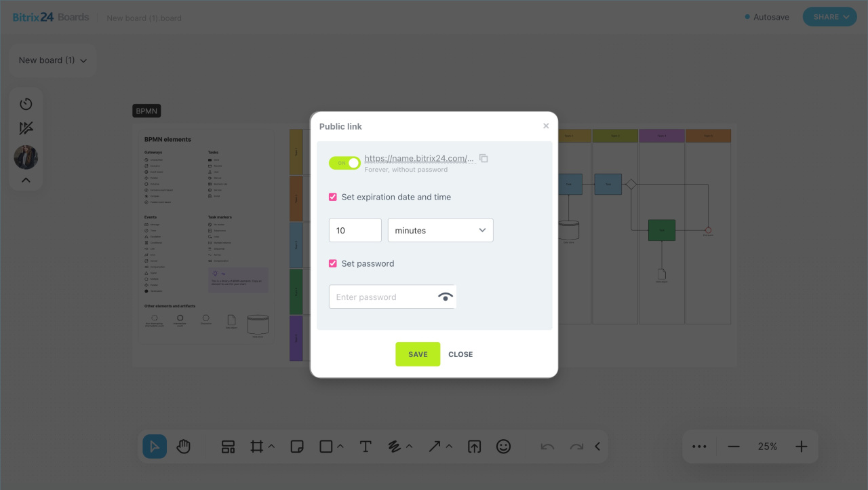Choose the sticky note tool
This screenshot has width=868, height=490.
[296, 447]
